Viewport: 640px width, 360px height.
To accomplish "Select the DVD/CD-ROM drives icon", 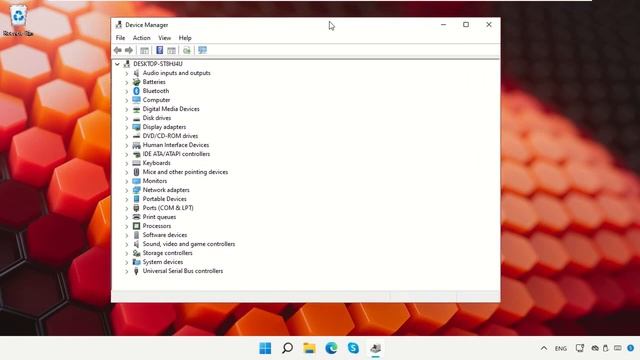I will [x=136, y=136].
